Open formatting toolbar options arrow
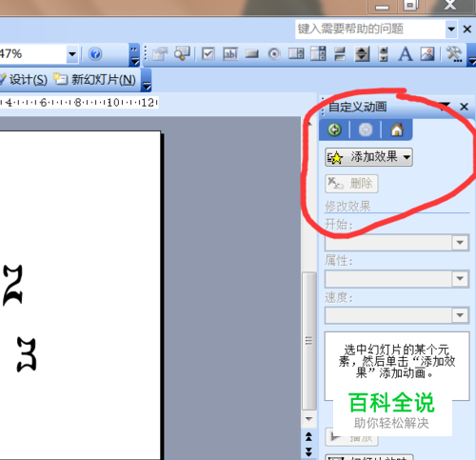 pos(146,81)
